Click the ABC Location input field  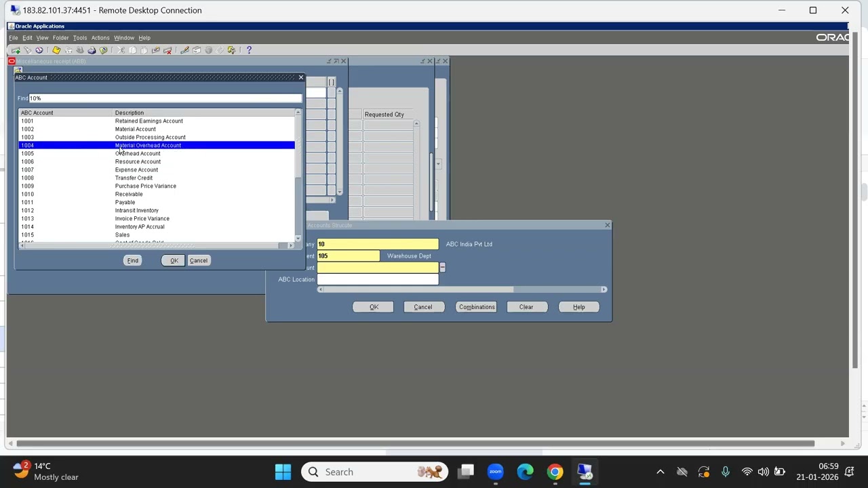click(x=378, y=279)
